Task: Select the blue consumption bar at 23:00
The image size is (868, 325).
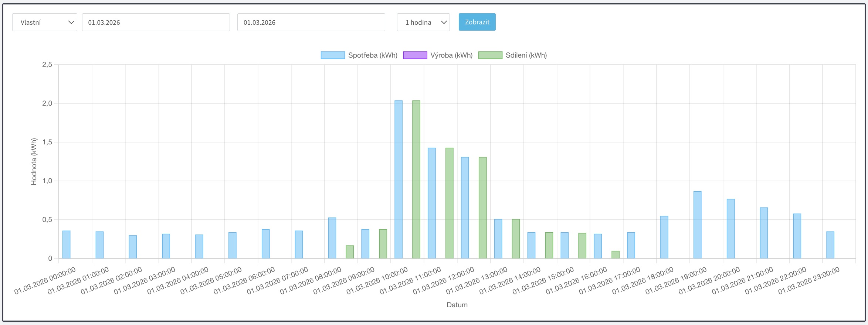Action: [830, 245]
